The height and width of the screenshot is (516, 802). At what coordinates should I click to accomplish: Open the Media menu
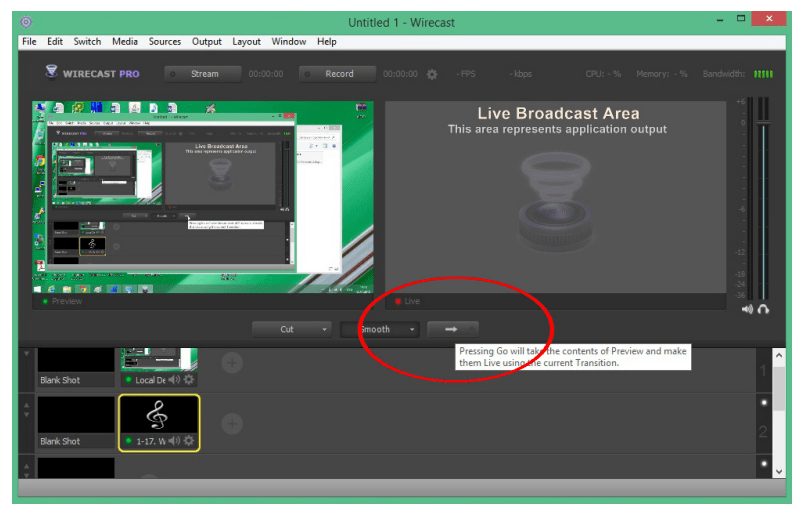125,41
